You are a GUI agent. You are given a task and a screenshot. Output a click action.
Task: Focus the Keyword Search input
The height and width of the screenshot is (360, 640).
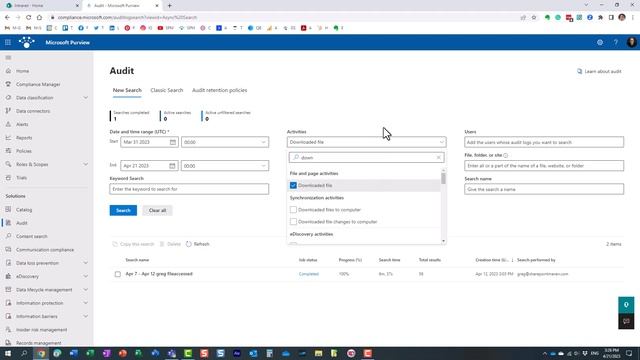[x=189, y=189]
